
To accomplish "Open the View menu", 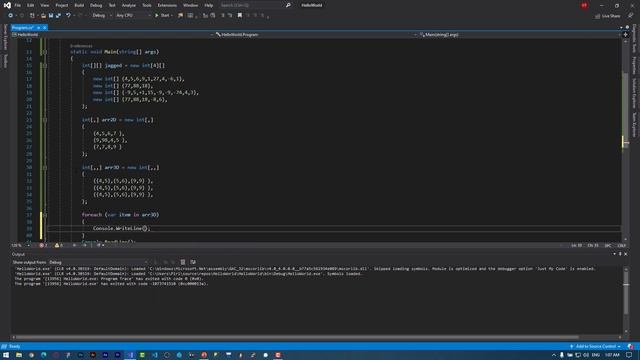I will (44, 5).
